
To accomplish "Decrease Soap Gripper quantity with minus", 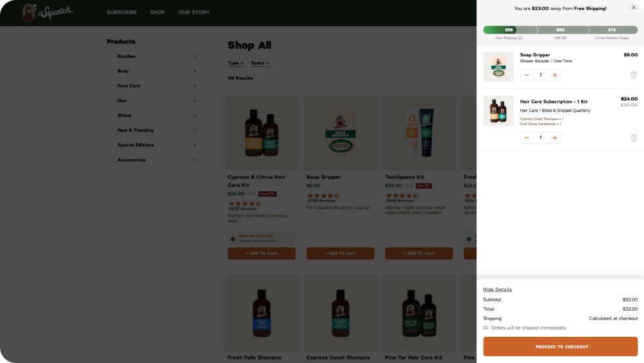I will tap(527, 75).
